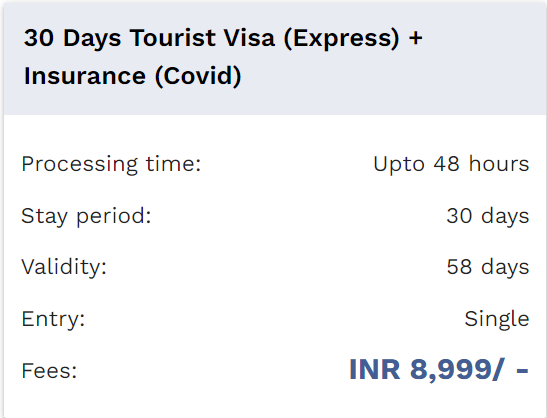Click the dash after the fee amount

522,371
